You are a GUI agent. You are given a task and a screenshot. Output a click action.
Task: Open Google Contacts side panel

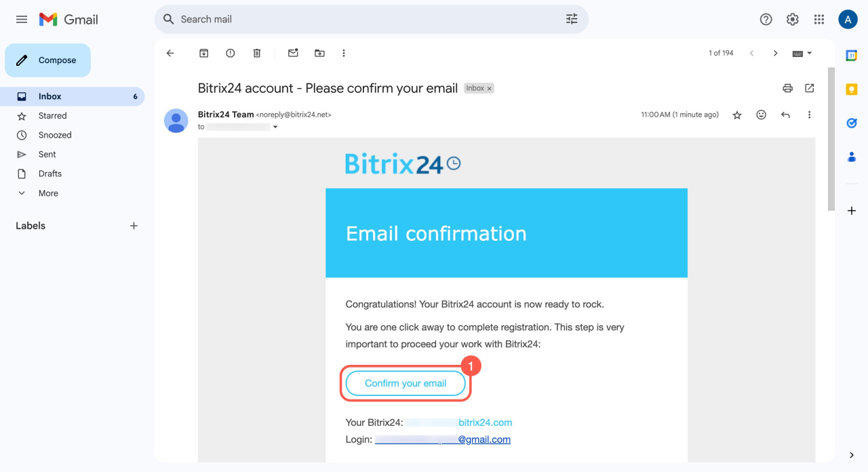click(852, 157)
